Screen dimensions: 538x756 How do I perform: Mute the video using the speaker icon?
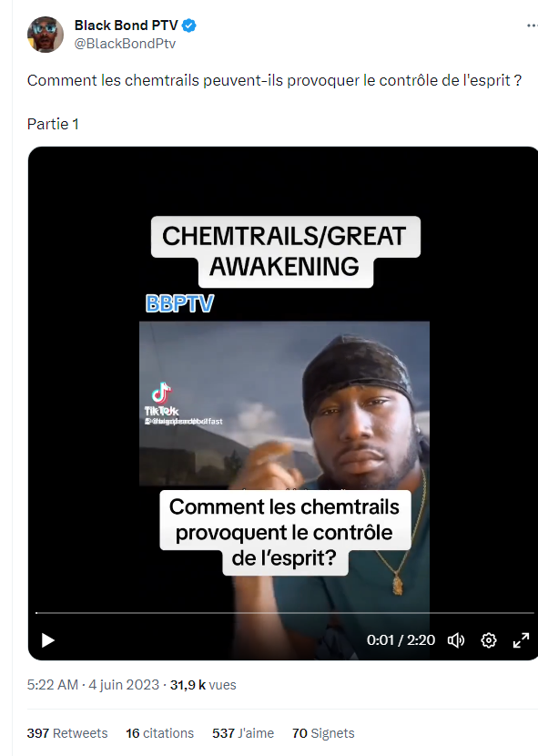click(x=455, y=640)
